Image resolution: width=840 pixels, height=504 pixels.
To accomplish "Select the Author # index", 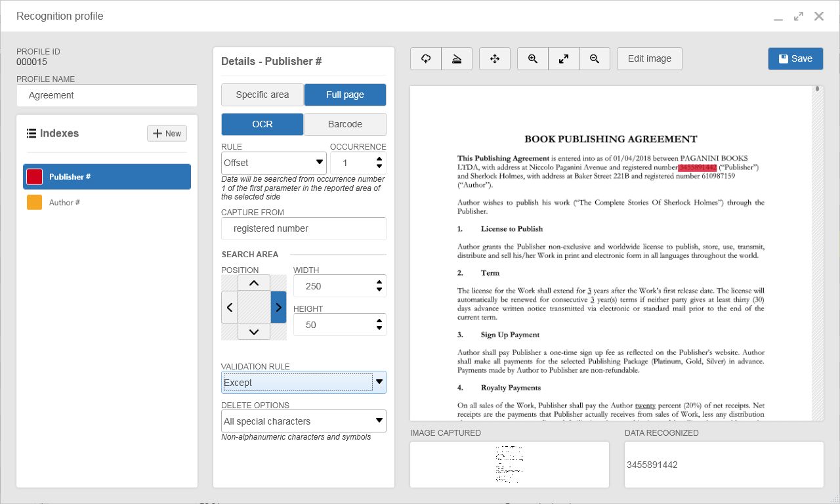I will (x=107, y=202).
